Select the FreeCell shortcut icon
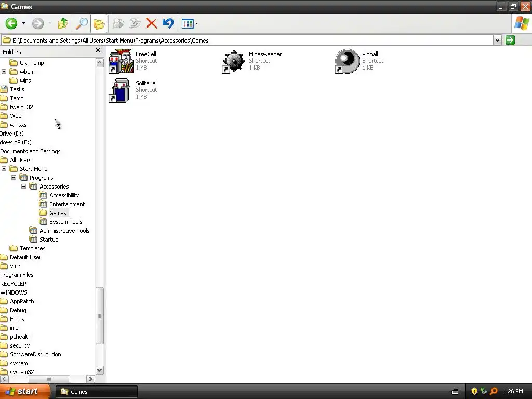The width and height of the screenshot is (532, 399). click(x=121, y=61)
